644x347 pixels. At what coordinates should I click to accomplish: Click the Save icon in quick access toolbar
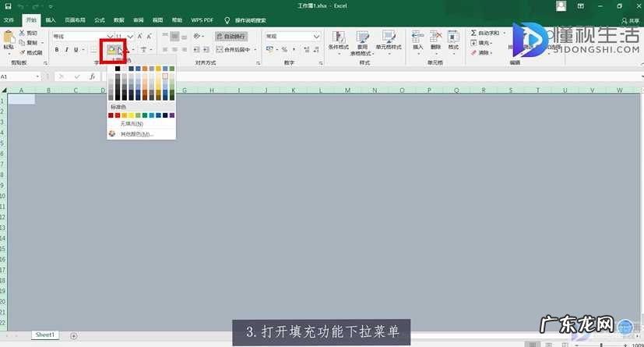tap(9, 6)
